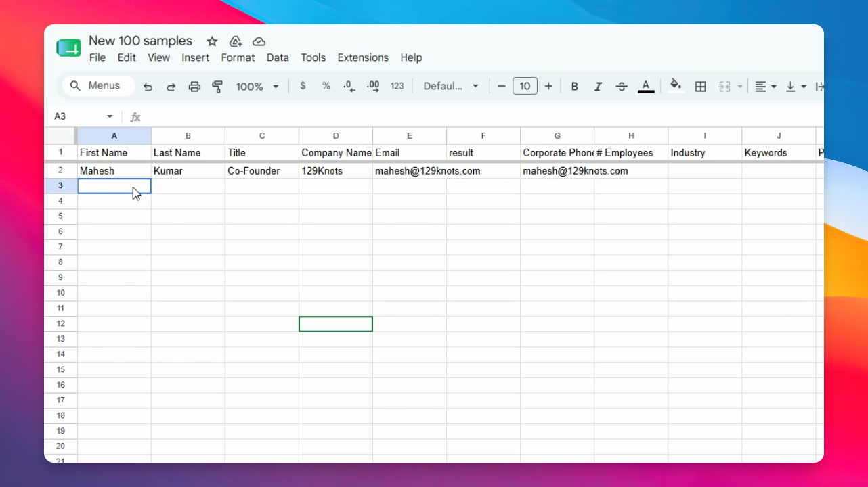Click the Menus search box
This screenshot has height=487, width=868.
tap(99, 86)
